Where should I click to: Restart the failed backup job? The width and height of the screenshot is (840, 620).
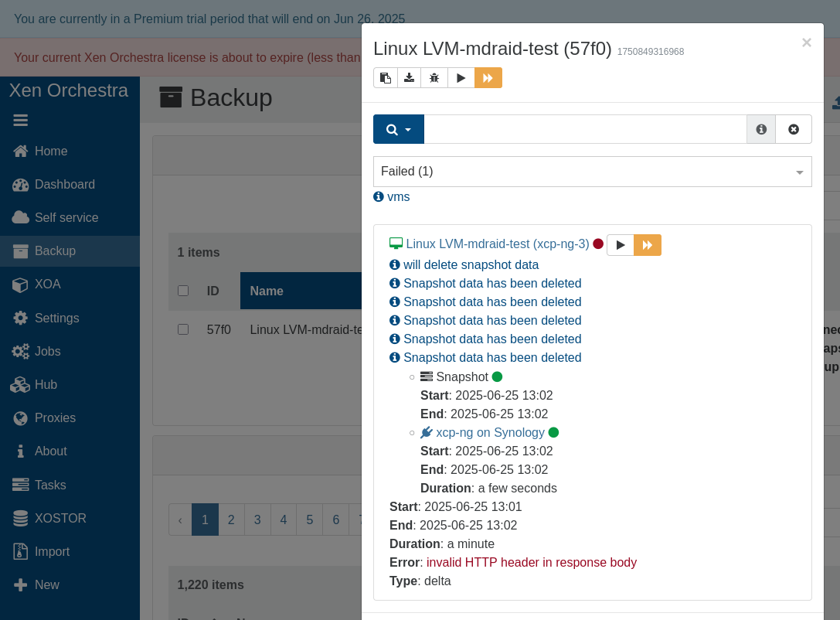(x=461, y=78)
